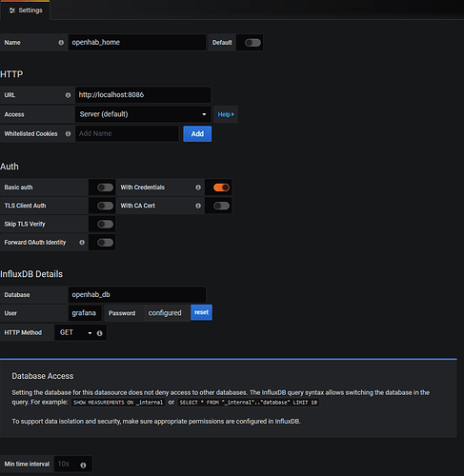Click the Add cookie button
Image resolution: width=464 pixels, height=476 pixels.
[197, 134]
